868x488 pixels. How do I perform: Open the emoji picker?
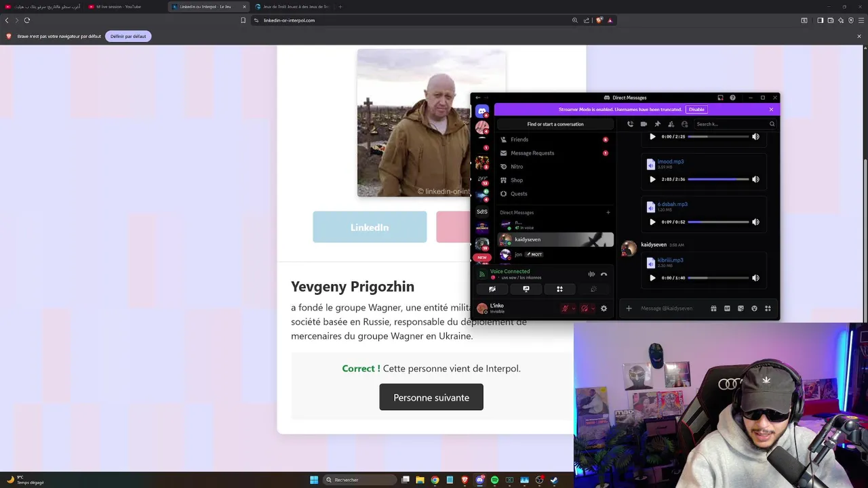coord(754,308)
